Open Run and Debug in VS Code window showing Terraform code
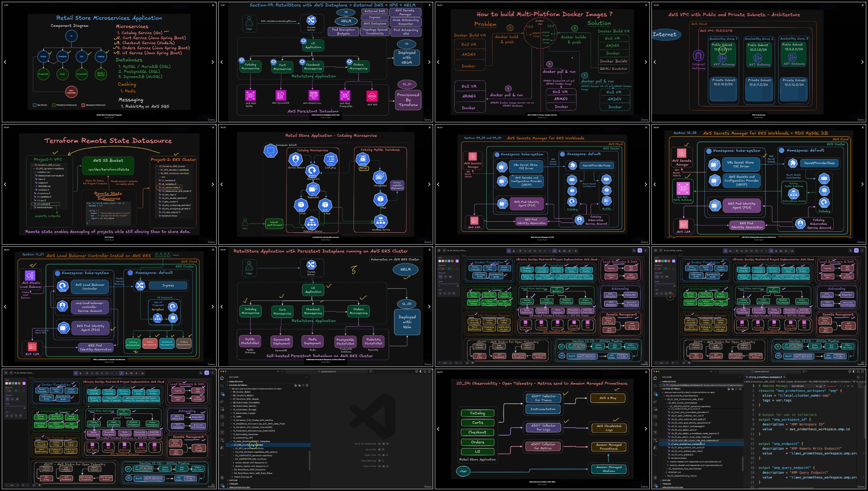 [655, 401]
